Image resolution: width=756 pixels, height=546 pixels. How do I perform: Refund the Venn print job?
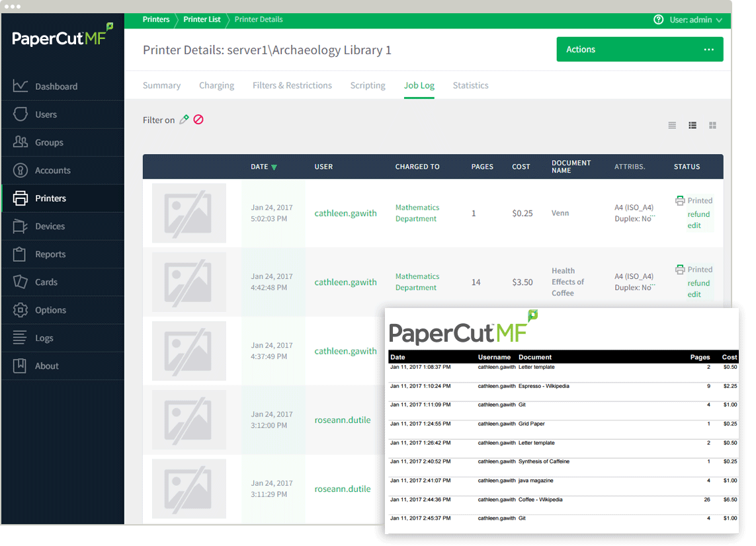(x=698, y=214)
